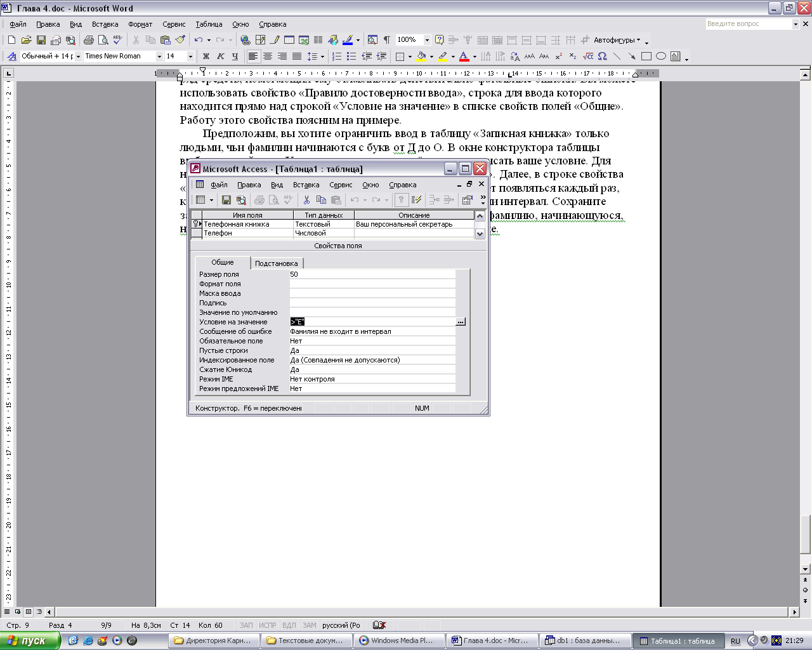The image size is (812, 650).
Task: Insert an Excel worksheet into the document
Action: pos(304,40)
